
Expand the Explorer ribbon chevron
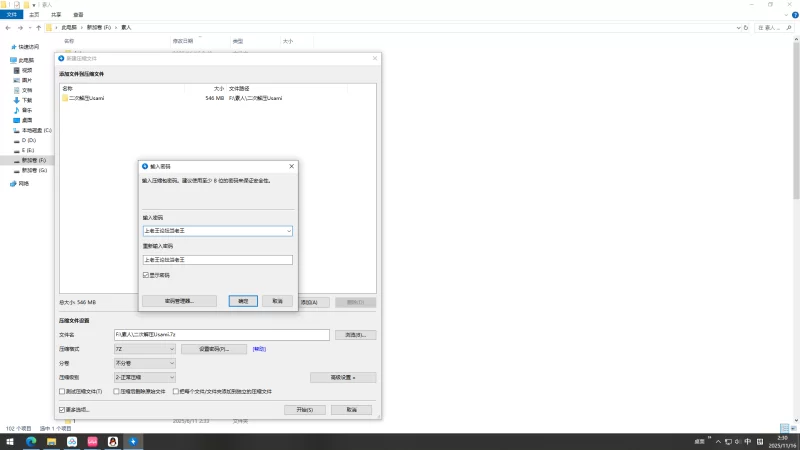click(786, 15)
